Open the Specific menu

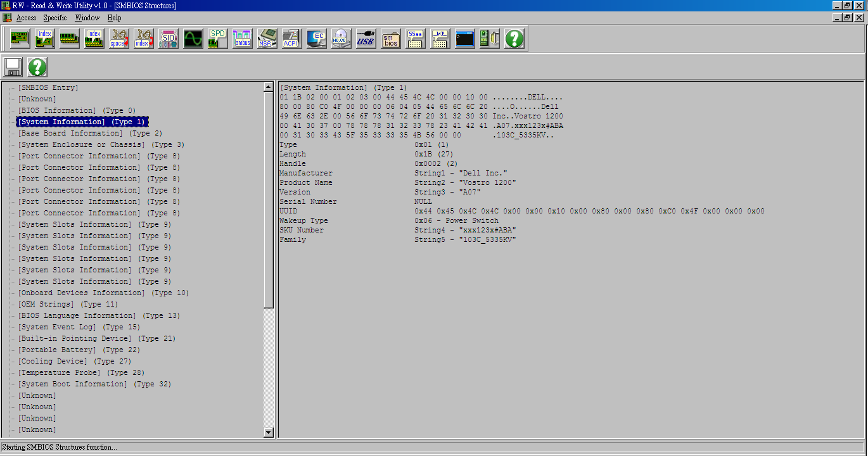55,18
